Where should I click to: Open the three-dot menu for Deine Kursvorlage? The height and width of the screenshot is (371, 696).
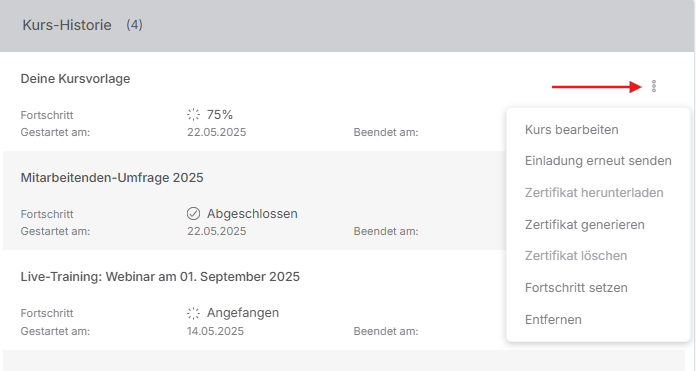point(653,86)
